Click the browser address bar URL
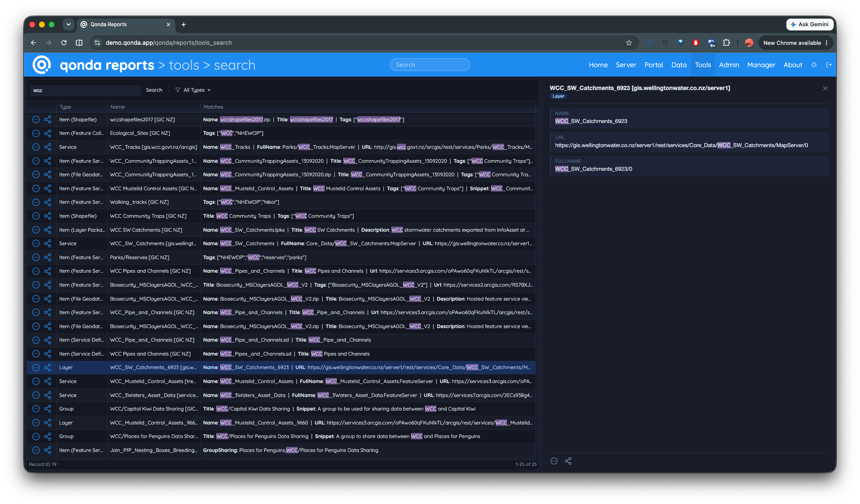The height and width of the screenshot is (504, 860). 169,43
